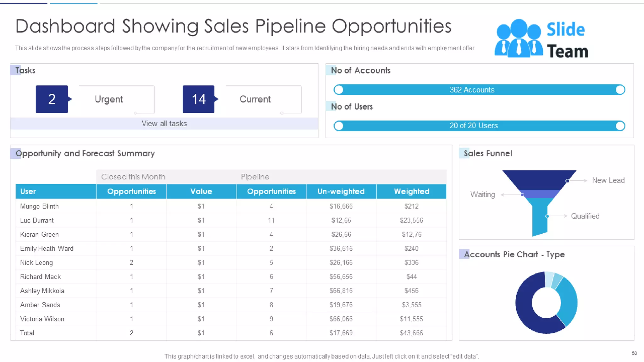Click the 362 Accounts progress bar
Image resolution: width=644 pixels, height=362 pixels.
point(479,90)
